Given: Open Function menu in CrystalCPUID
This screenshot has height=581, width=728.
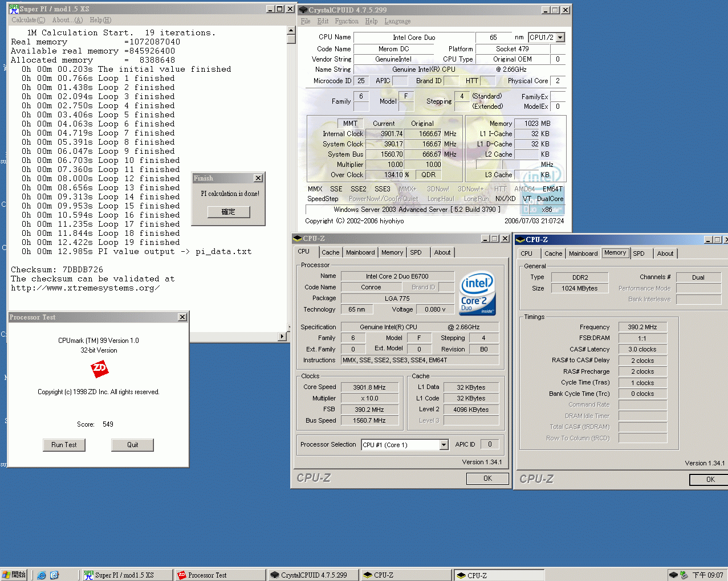Looking at the screenshot, I should [x=347, y=21].
